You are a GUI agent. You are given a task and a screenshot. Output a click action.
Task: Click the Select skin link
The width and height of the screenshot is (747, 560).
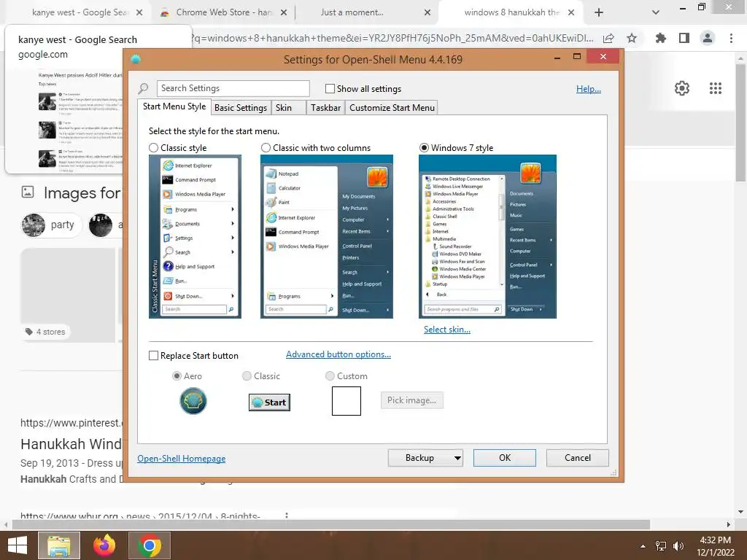tap(447, 330)
